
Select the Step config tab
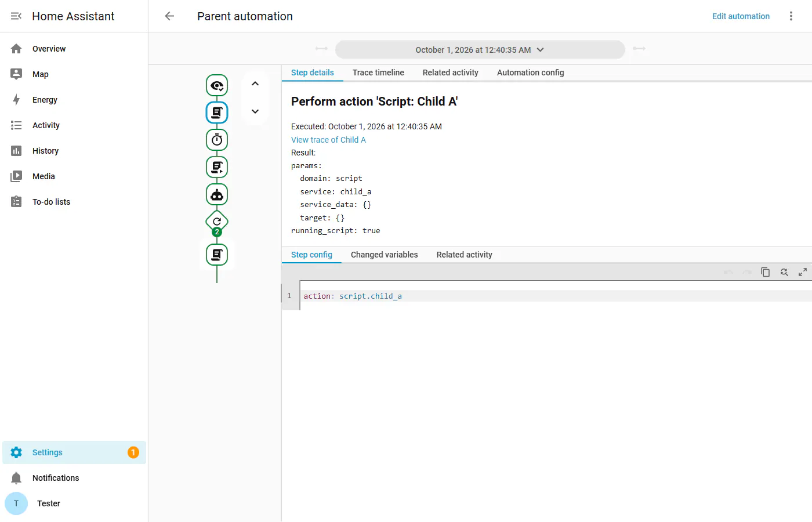tap(312, 255)
